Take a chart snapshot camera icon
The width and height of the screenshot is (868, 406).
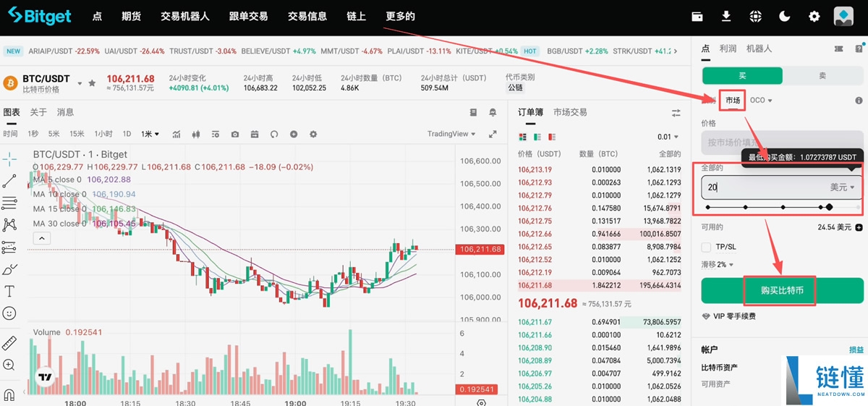[x=235, y=135]
